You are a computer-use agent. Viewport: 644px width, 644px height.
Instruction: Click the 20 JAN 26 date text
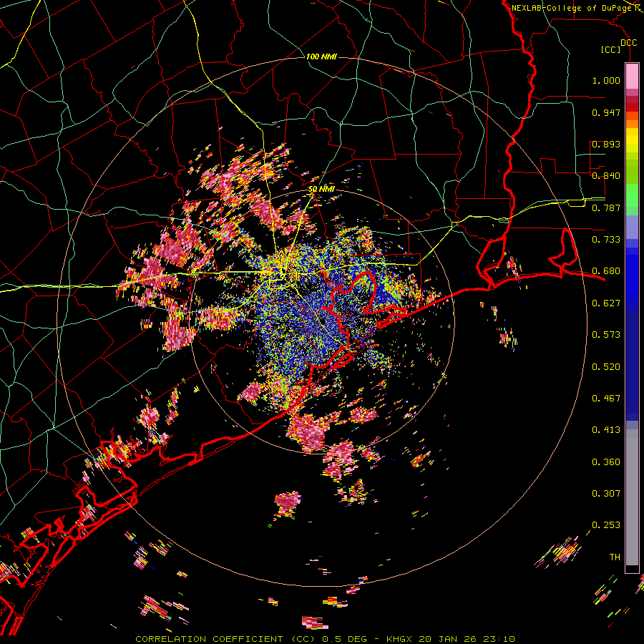(x=447, y=639)
